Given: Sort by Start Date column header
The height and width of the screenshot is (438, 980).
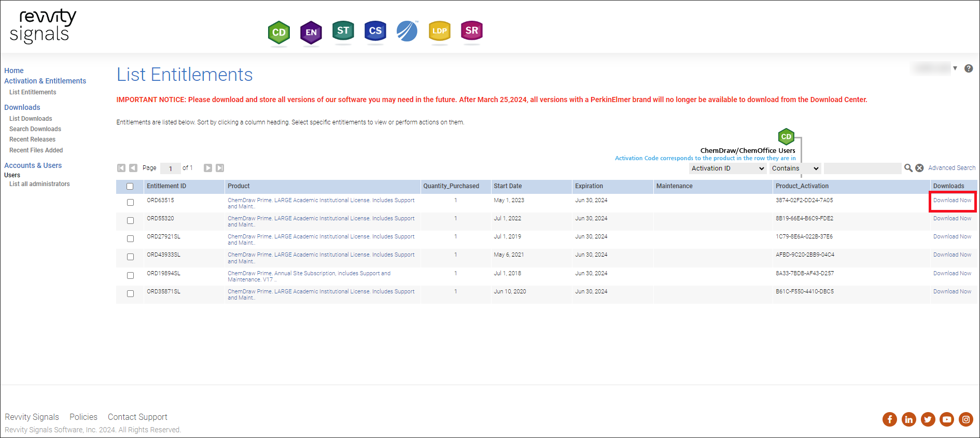Looking at the screenshot, I should point(508,186).
